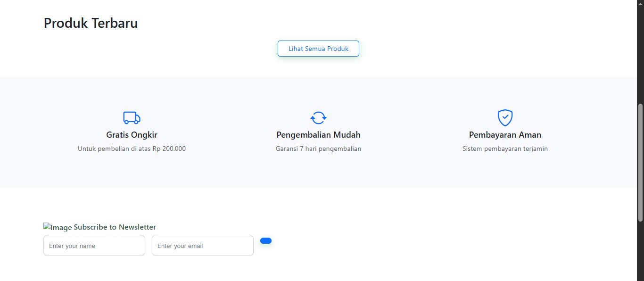Select the Gratis Ongkir title

point(132,135)
